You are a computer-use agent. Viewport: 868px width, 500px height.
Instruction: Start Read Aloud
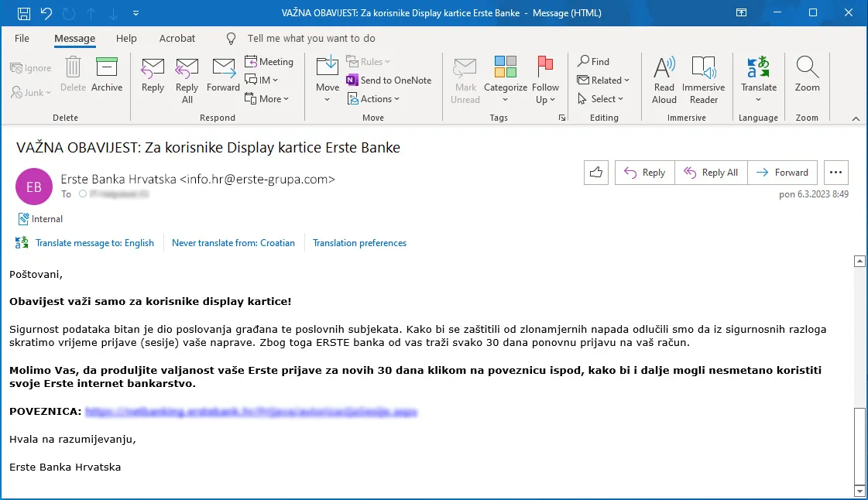(664, 80)
